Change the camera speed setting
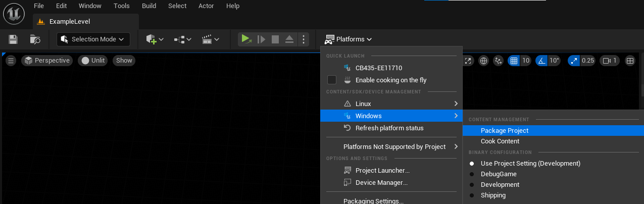The image size is (644, 204). click(x=609, y=61)
